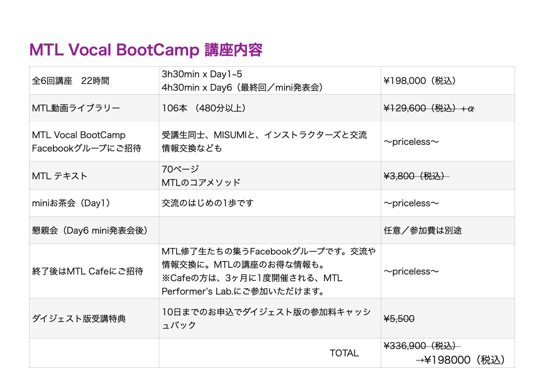This screenshot has width=537, height=392.
Task: Click the 'TOTAL' label
Action: coord(344,353)
